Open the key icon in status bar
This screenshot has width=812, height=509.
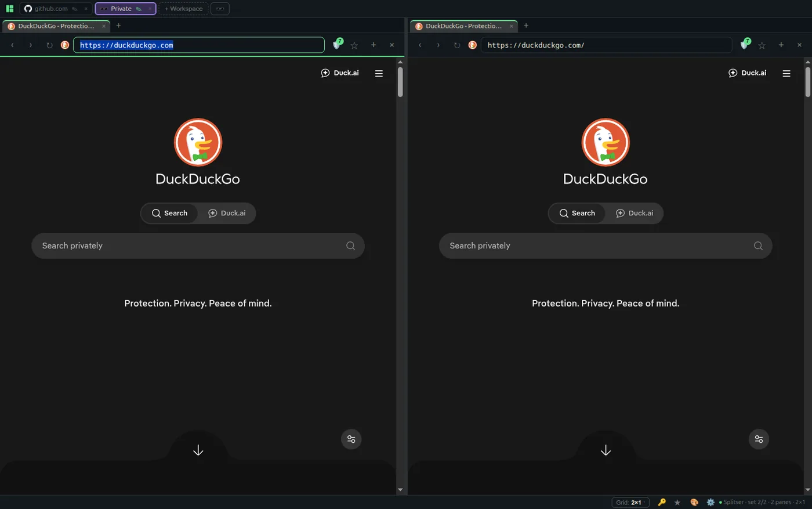[x=662, y=502]
